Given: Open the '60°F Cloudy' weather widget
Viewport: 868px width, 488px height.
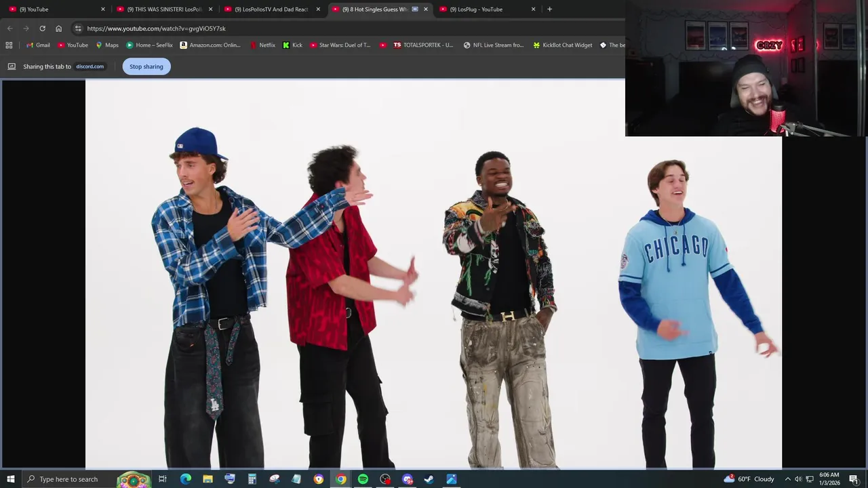Looking at the screenshot, I should click(749, 479).
